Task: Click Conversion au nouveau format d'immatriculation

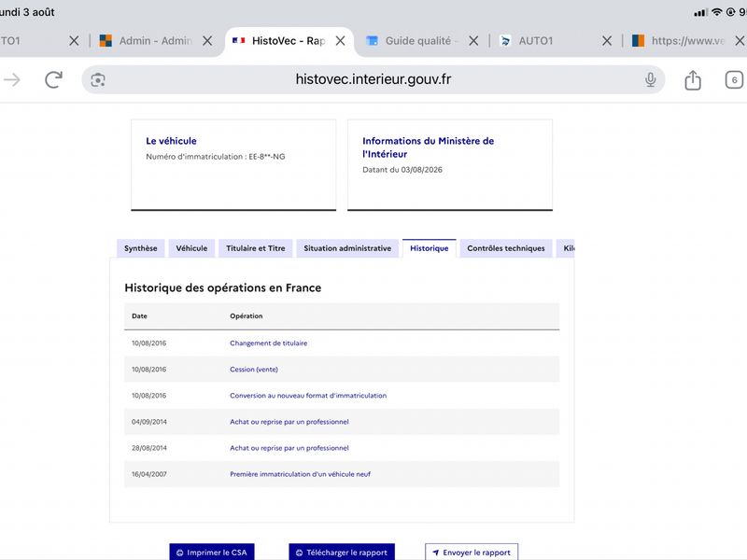Action: [x=308, y=395]
